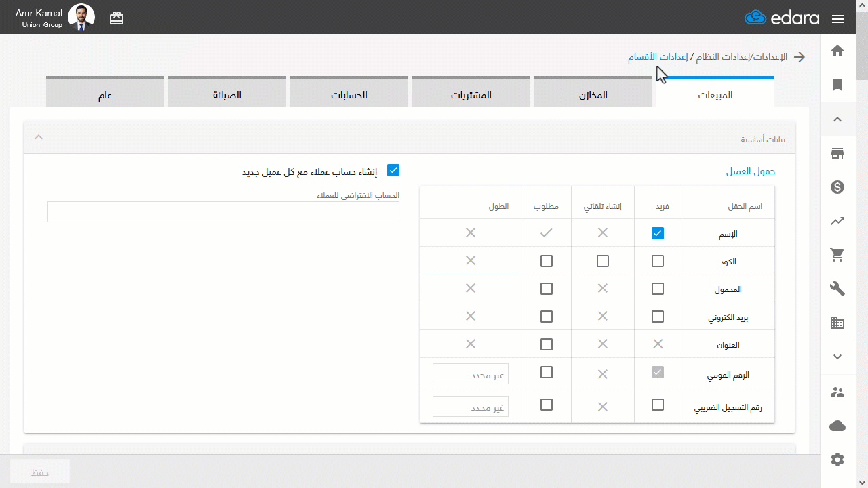
Task: Open the store sidebar icon
Action: click(x=837, y=153)
